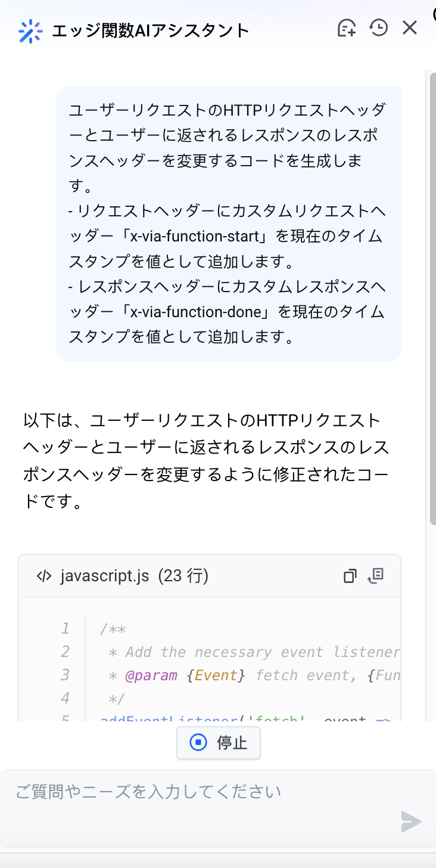436x868 pixels.
Task: Click the 停止 button to stop generation
Action: pos(219,743)
